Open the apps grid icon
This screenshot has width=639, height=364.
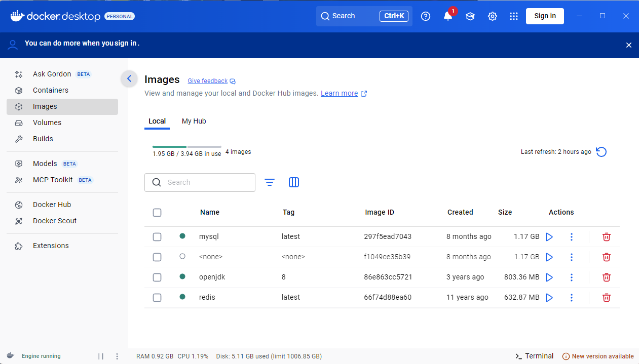click(x=514, y=16)
